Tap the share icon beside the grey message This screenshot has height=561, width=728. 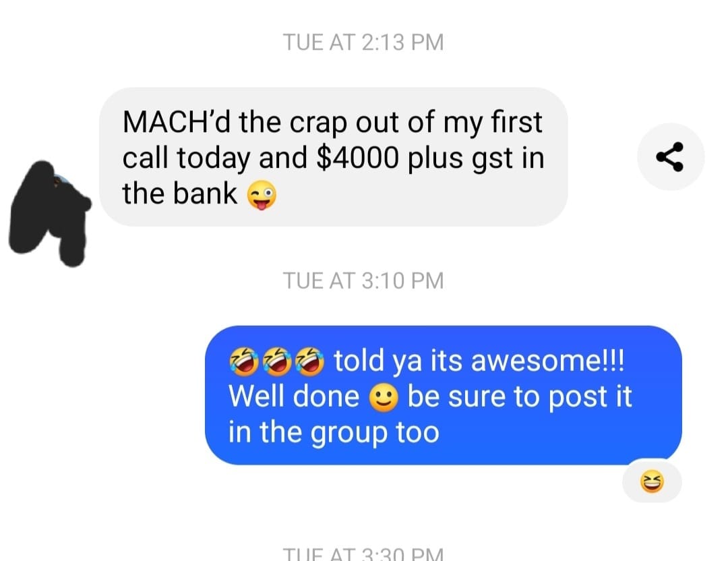[671, 156]
